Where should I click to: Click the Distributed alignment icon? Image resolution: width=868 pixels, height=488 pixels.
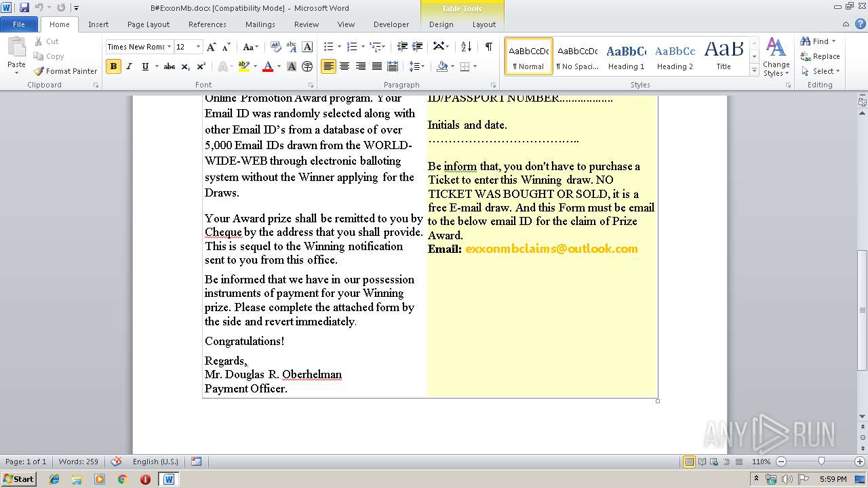393,66
